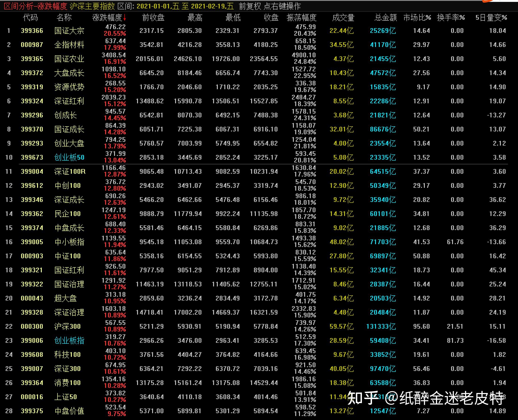The width and height of the screenshot is (518, 420).
Task: Click the 9.75% change of 中盘价值
Action: pyautogui.click(x=117, y=414)
